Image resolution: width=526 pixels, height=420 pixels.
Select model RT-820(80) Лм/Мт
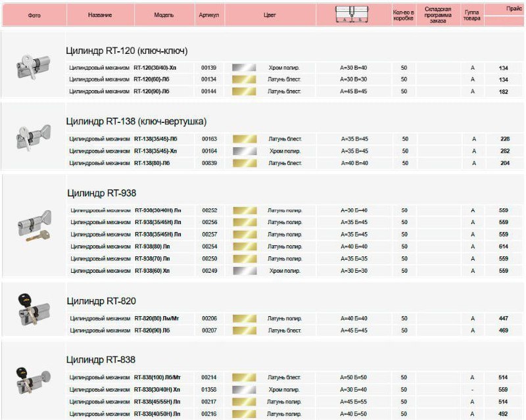(x=156, y=318)
